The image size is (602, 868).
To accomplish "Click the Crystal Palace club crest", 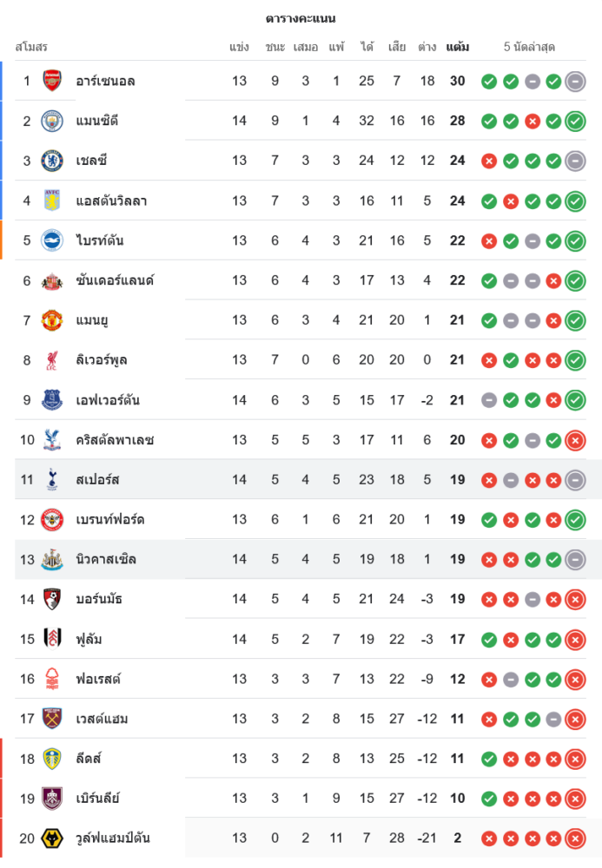I will pos(52,440).
